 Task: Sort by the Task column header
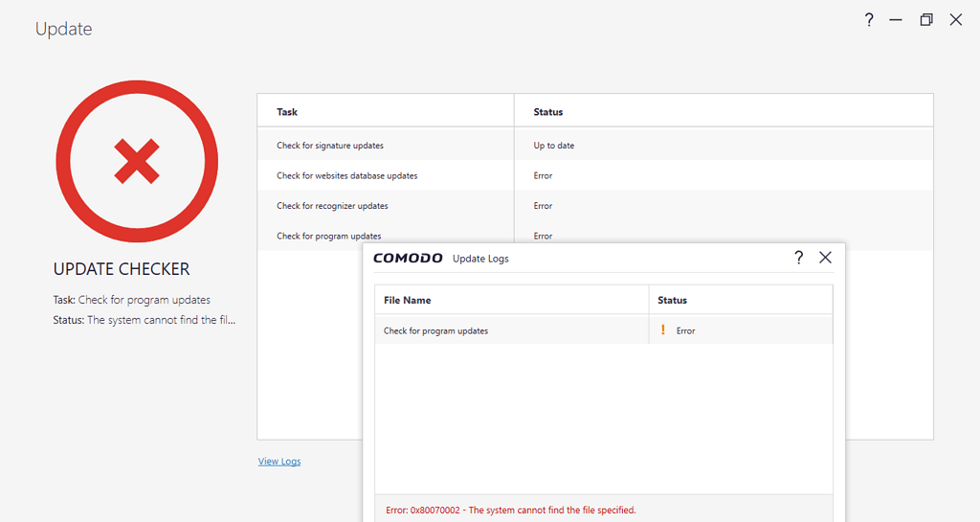click(x=287, y=112)
